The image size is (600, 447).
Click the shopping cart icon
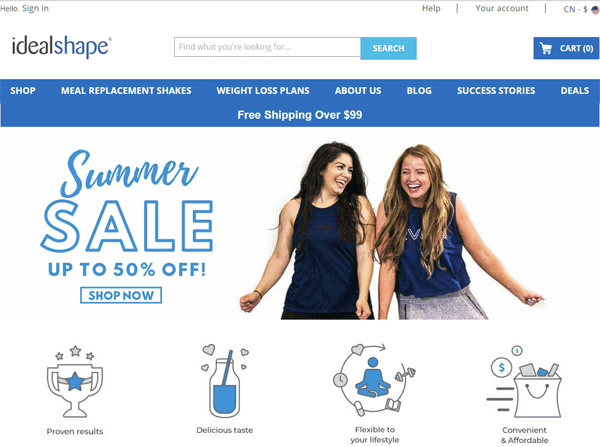coord(546,48)
